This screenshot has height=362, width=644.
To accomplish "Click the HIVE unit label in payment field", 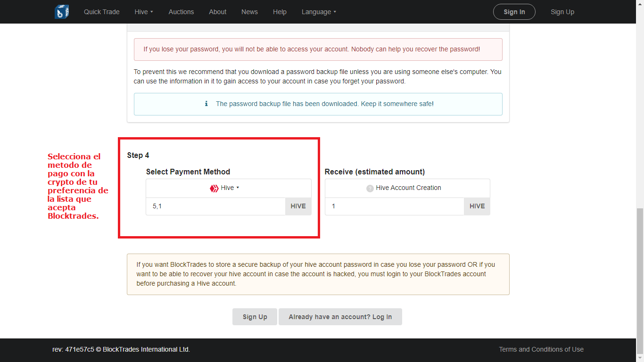I will 298,206.
